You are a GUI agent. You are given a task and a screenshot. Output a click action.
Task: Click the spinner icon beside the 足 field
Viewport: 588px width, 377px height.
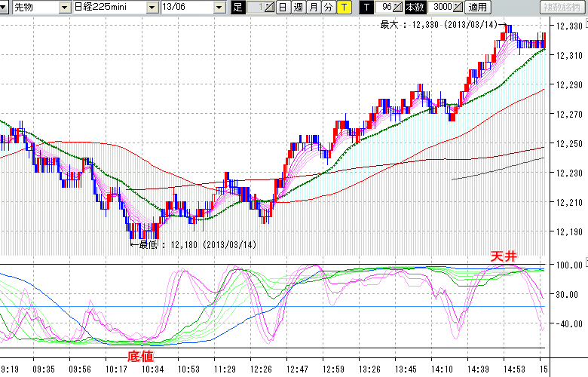(x=269, y=8)
